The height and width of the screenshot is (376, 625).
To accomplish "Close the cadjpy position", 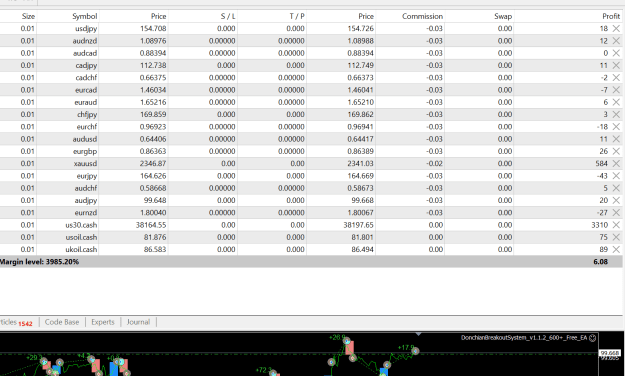I will coord(616,65).
